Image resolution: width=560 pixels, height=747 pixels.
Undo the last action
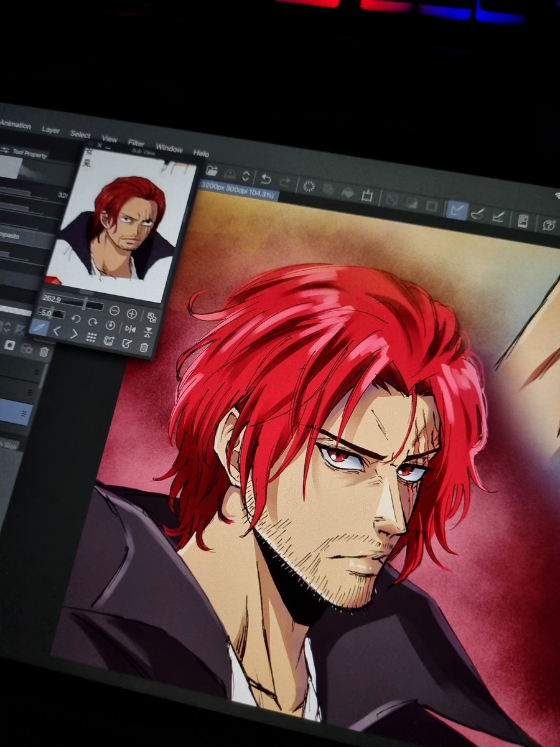(x=266, y=179)
